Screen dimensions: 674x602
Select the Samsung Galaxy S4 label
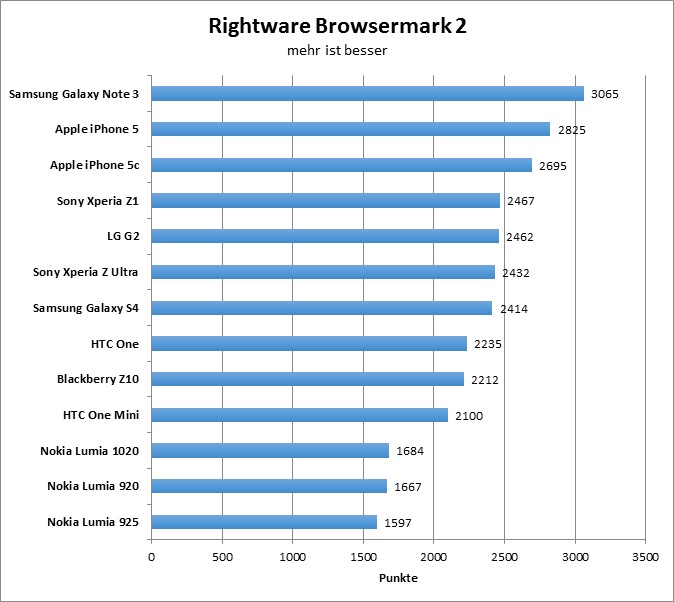[x=86, y=308]
